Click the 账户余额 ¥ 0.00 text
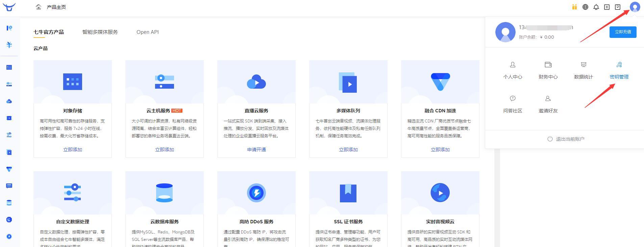Viewport: 644px width, 247px height. (537, 37)
